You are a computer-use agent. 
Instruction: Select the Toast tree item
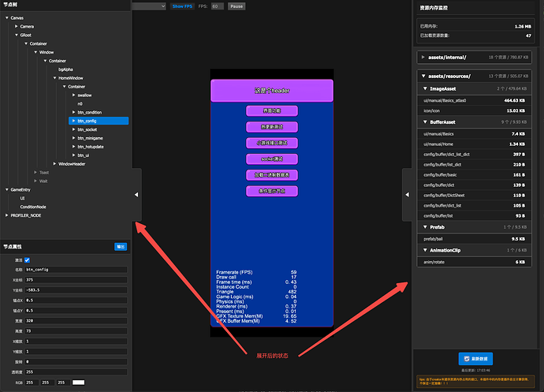[x=44, y=173]
